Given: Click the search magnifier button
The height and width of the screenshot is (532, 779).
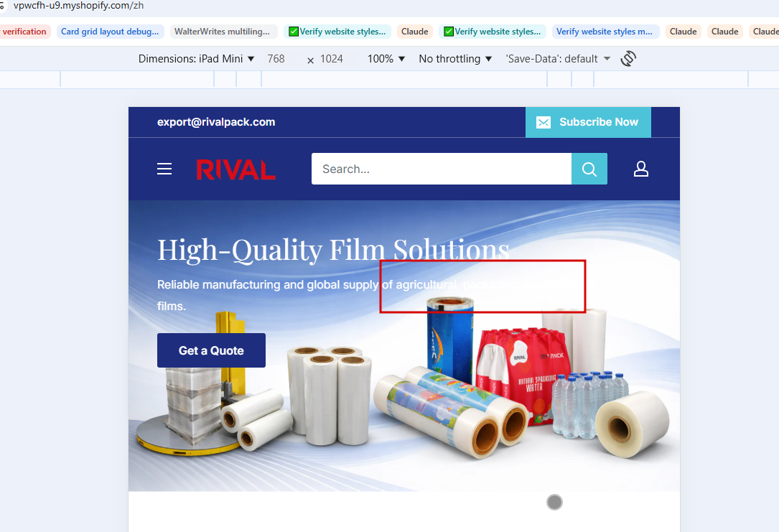Looking at the screenshot, I should click(589, 169).
